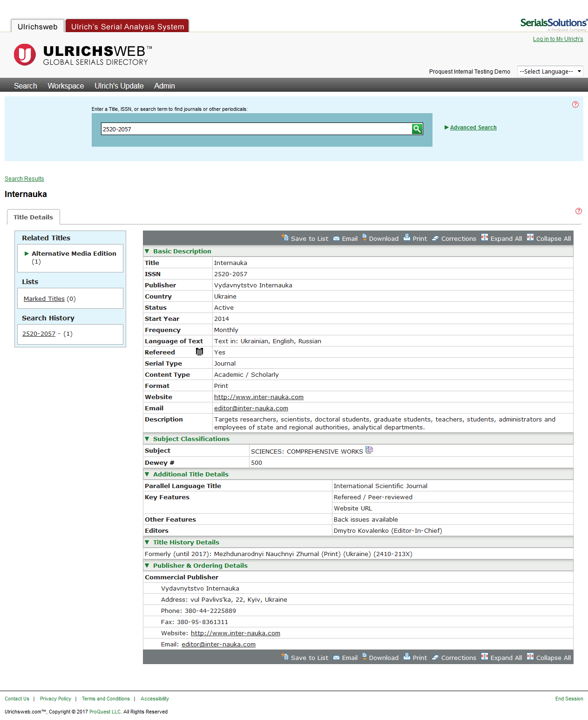Click bottom toolbar Expand All icon
The image size is (588, 720).
tap(485, 657)
